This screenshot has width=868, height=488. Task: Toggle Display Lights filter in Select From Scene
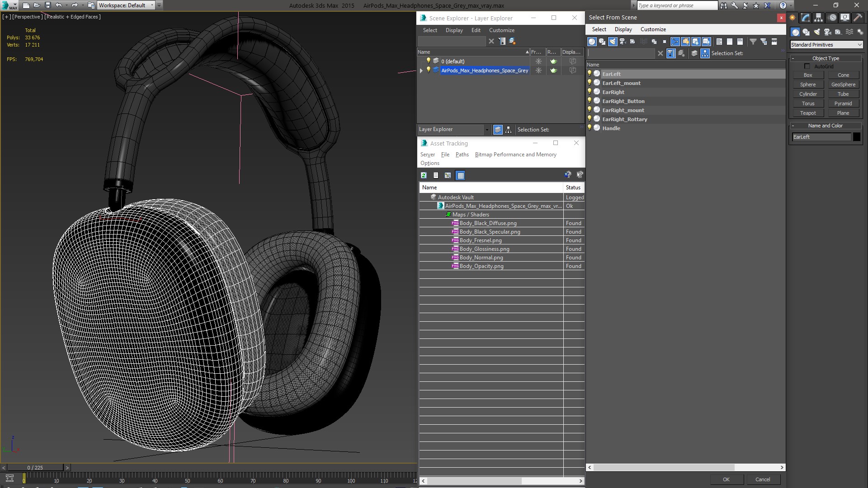click(x=613, y=42)
